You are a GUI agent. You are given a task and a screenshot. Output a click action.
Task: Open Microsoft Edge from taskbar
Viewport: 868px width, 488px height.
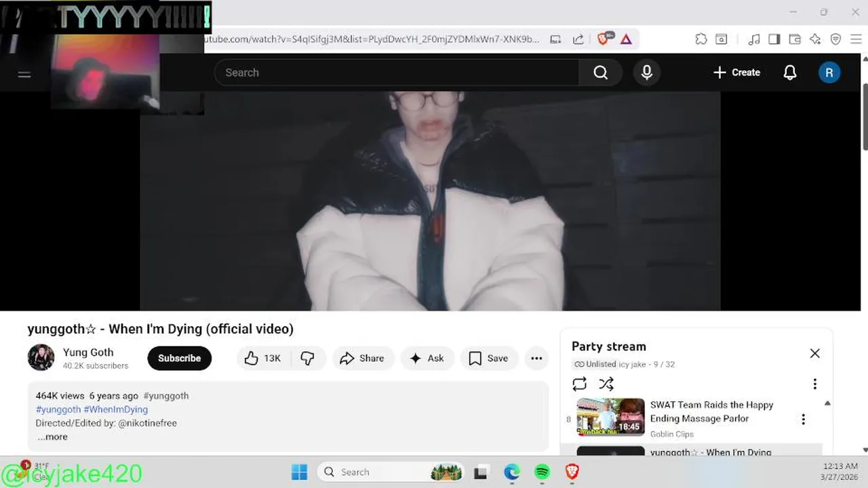pyautogui.click(x=512, y=472)
